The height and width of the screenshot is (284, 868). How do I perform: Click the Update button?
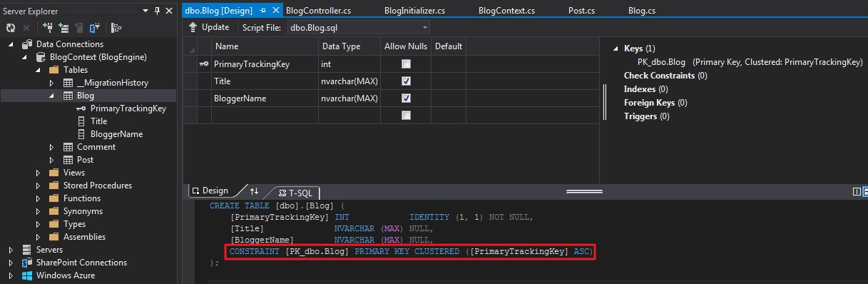(208, 27)
